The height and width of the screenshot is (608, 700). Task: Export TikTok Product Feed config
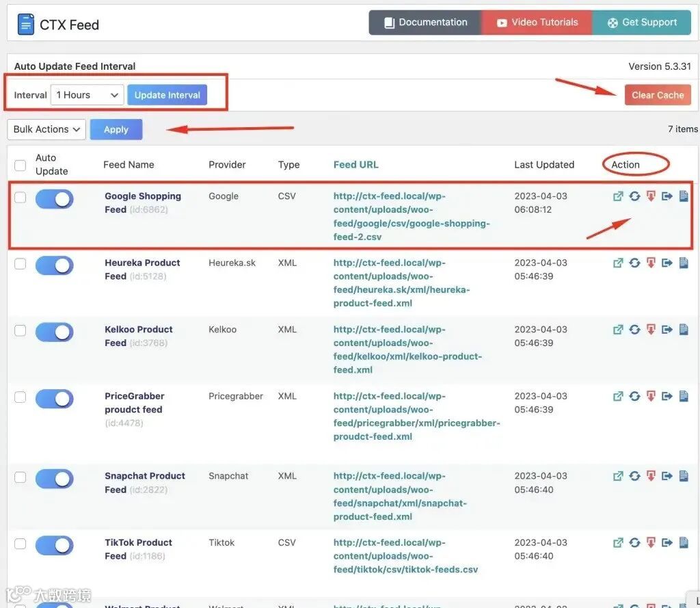tap(667, 542)
